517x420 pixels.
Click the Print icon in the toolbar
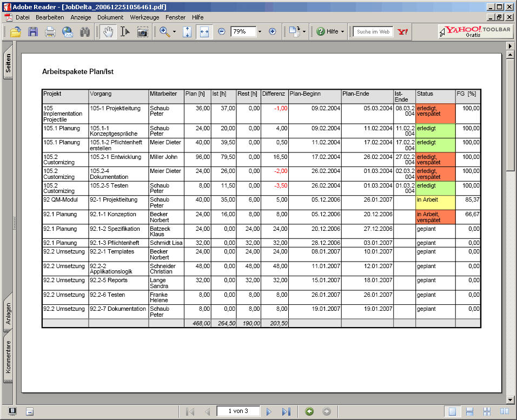click(50, 32)
